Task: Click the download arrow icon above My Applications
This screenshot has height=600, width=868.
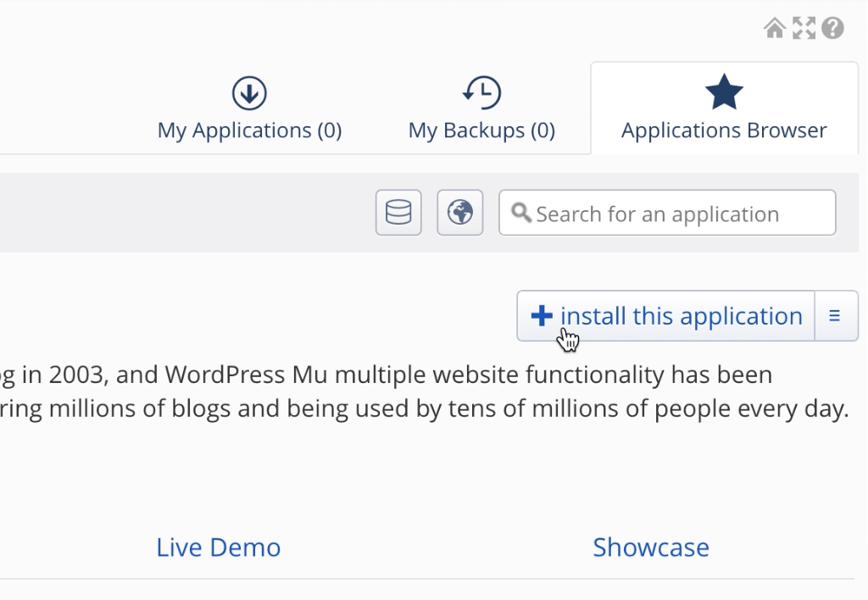Action: pyautogui.click(x=249, y=92)
